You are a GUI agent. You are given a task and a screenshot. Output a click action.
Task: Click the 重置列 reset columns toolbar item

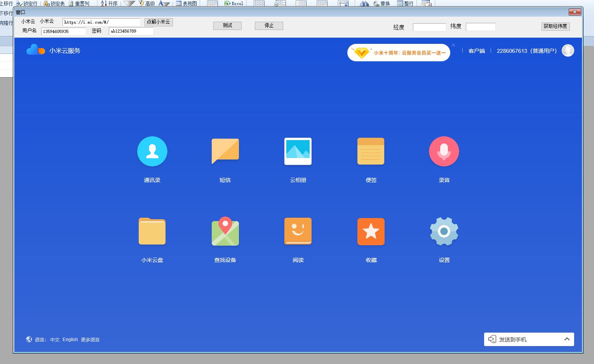[x=79, y=3]
